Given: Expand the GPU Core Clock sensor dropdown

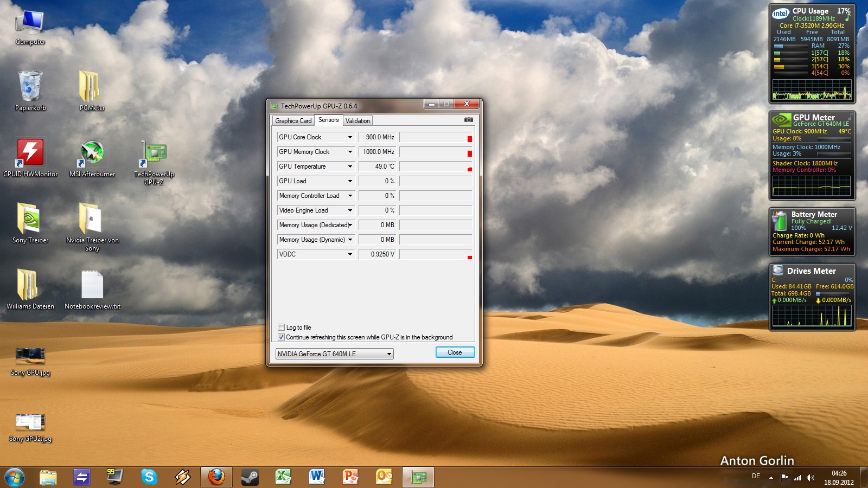Looking at the screenshot, I should [350, 137].
